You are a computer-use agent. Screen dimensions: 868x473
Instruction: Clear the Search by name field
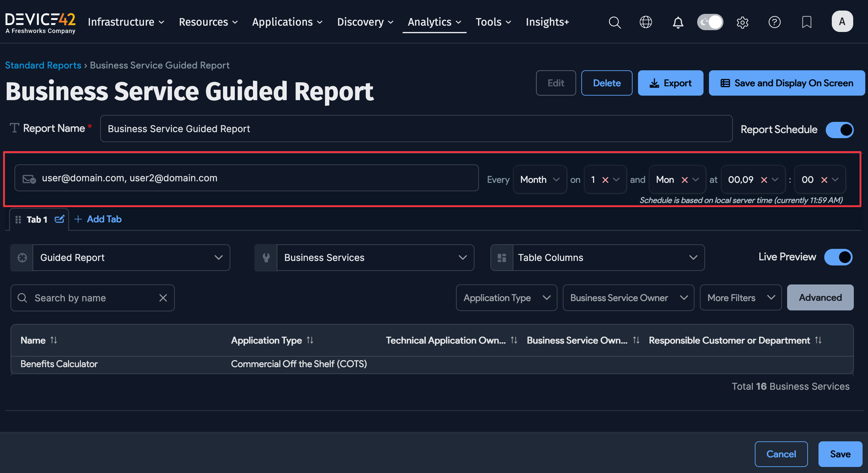pos(163,298)
